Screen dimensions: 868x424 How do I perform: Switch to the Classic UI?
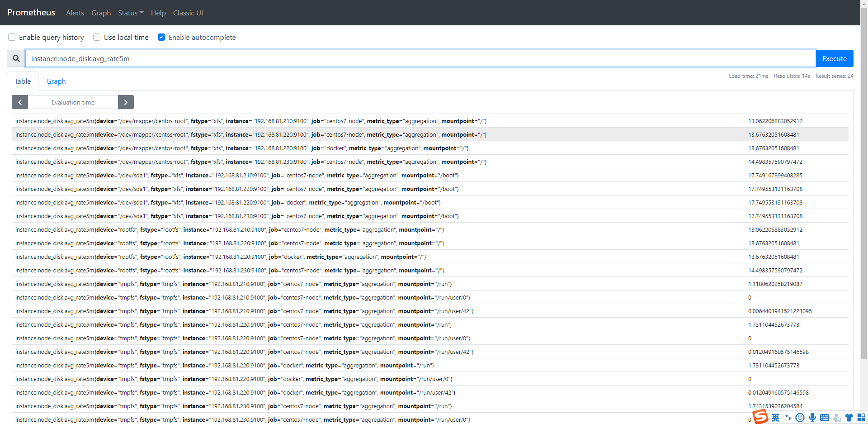tap(188, 13)
